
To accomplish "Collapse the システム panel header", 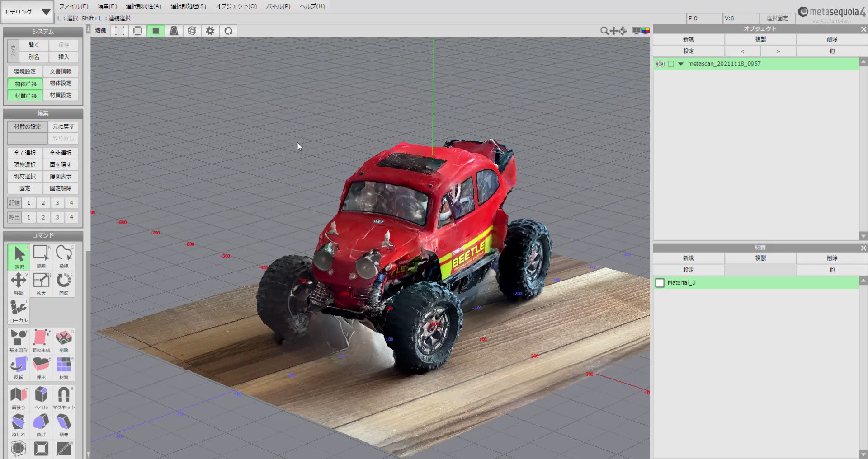I will [x=43, y=32].
